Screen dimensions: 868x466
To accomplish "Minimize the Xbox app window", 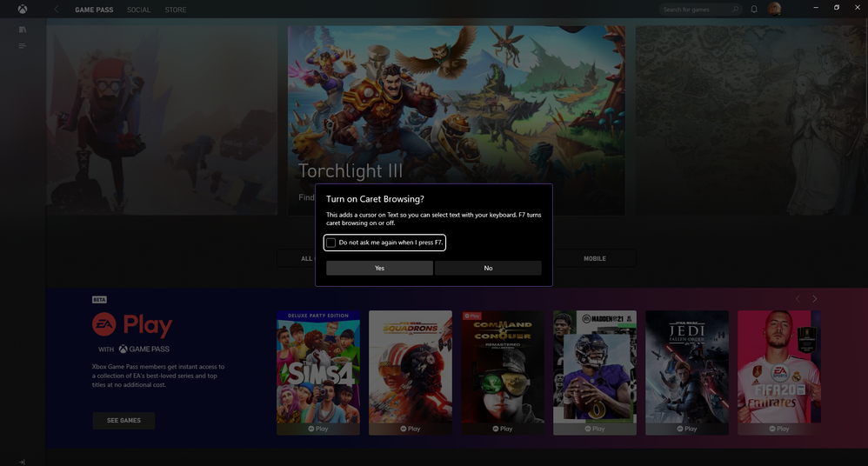I will point(816,8).
